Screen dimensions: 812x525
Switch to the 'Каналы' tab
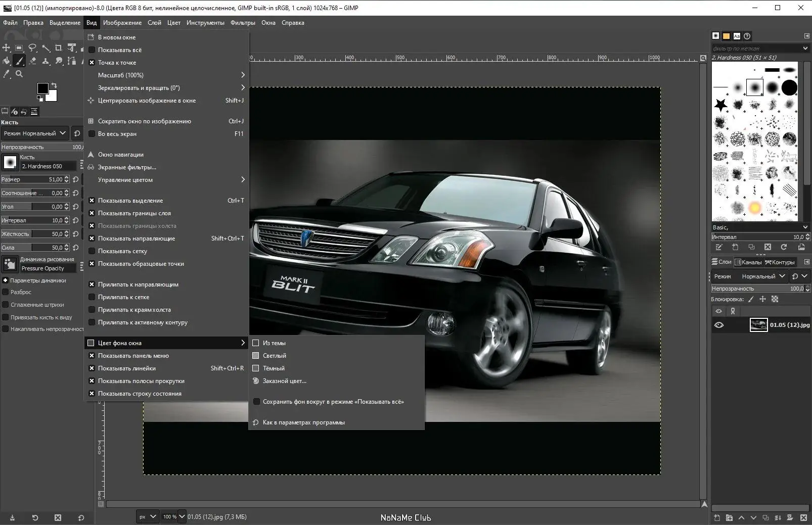coord(748,262)
